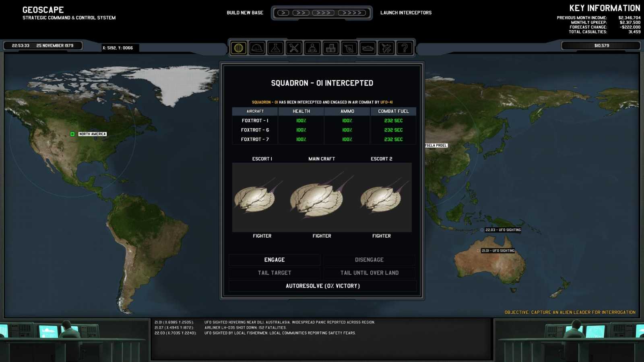Open the base construction hard-hat icon
The height and width of the screenshot is (362, 644).
pyautogui.click(x=257, y=48)
